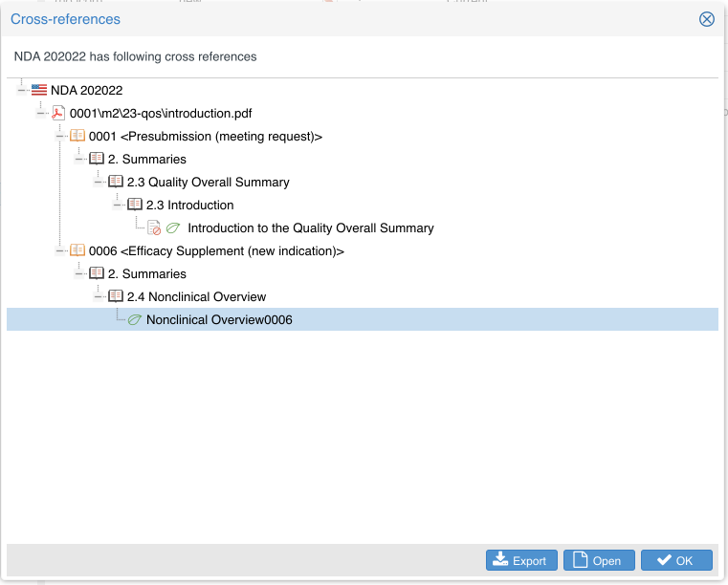The width and height of the screenshot is (728, 585).
Task: Click the orange book icon for sequence 0006
Action: coord(77,250)
